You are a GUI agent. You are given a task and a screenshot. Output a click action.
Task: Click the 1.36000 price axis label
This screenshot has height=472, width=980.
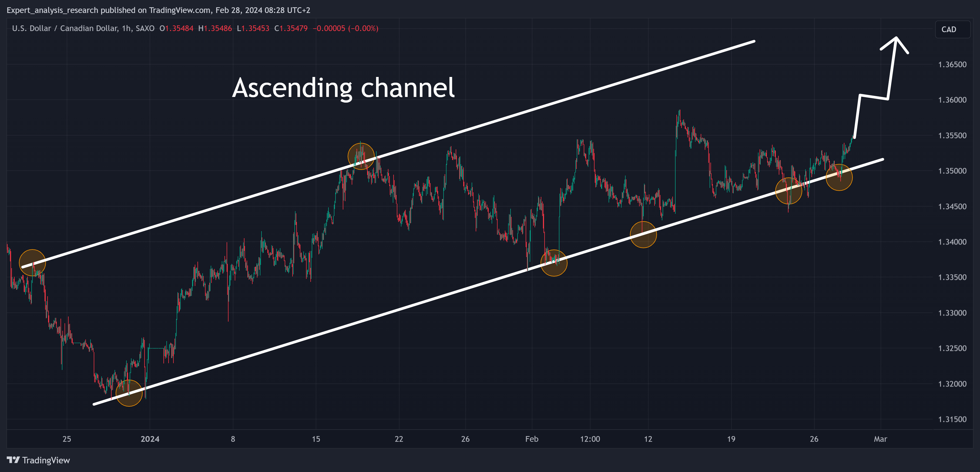[952, 100]
